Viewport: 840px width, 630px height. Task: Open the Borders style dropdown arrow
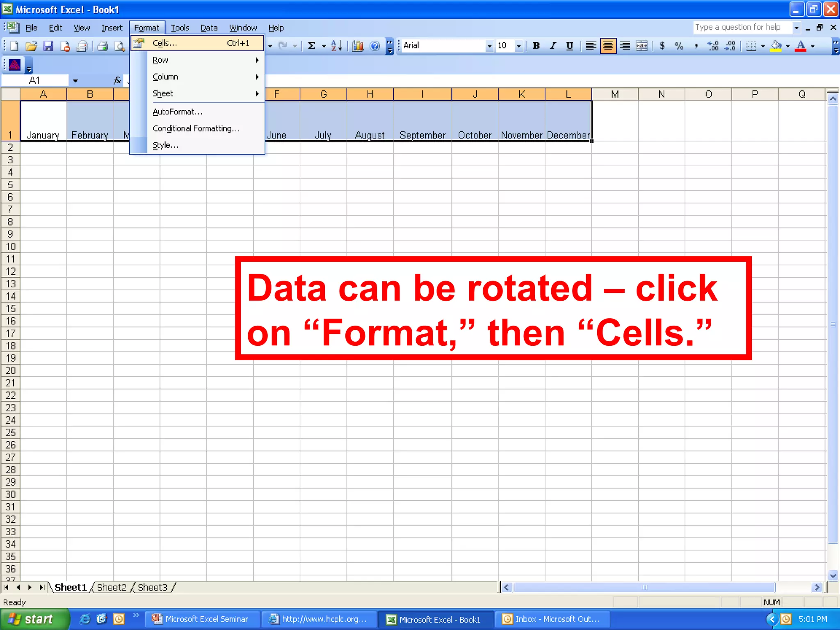pos(763,46)
